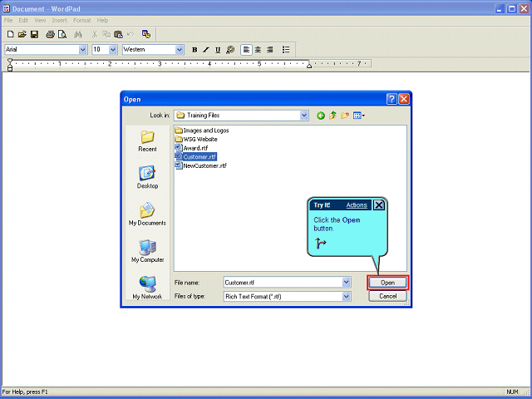Expand the font size 10 dropdown
The width and height of the screenshot is (532, 399).
pyautogui.click(x=113, y=50)
